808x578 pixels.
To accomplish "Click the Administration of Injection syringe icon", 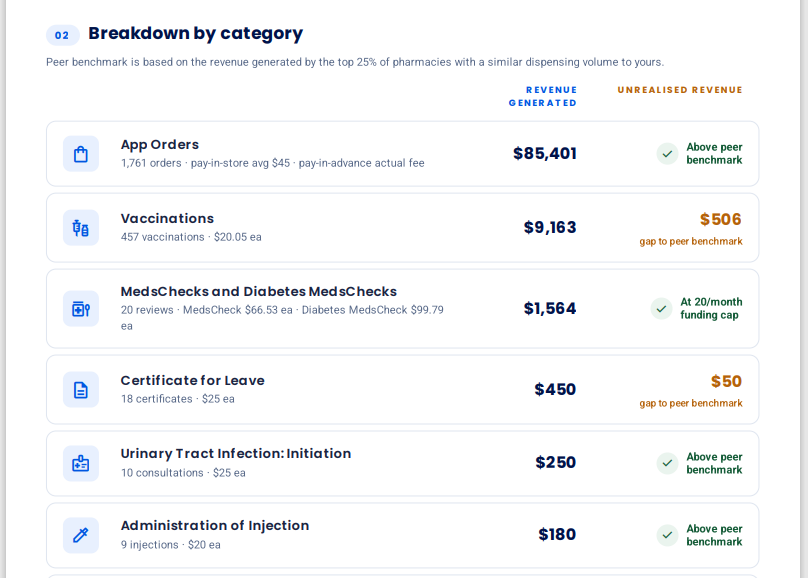I will pos(81,535).
